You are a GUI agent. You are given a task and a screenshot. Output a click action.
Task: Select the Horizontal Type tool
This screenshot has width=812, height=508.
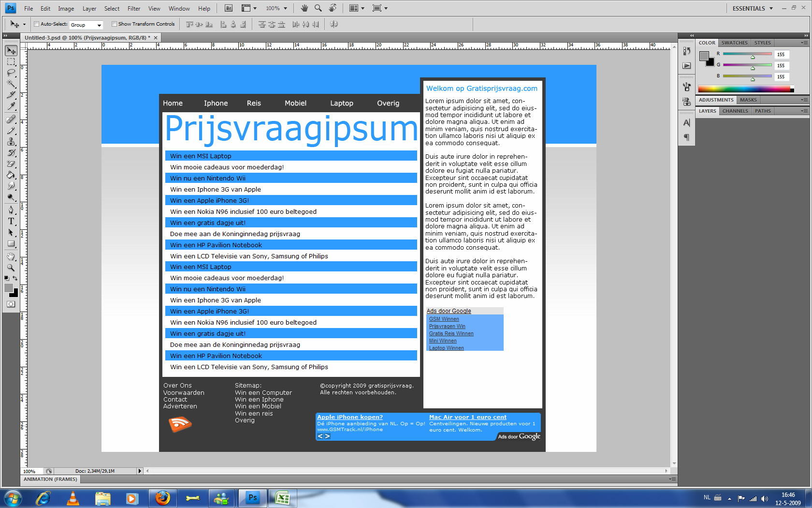[x=11, y=221]
